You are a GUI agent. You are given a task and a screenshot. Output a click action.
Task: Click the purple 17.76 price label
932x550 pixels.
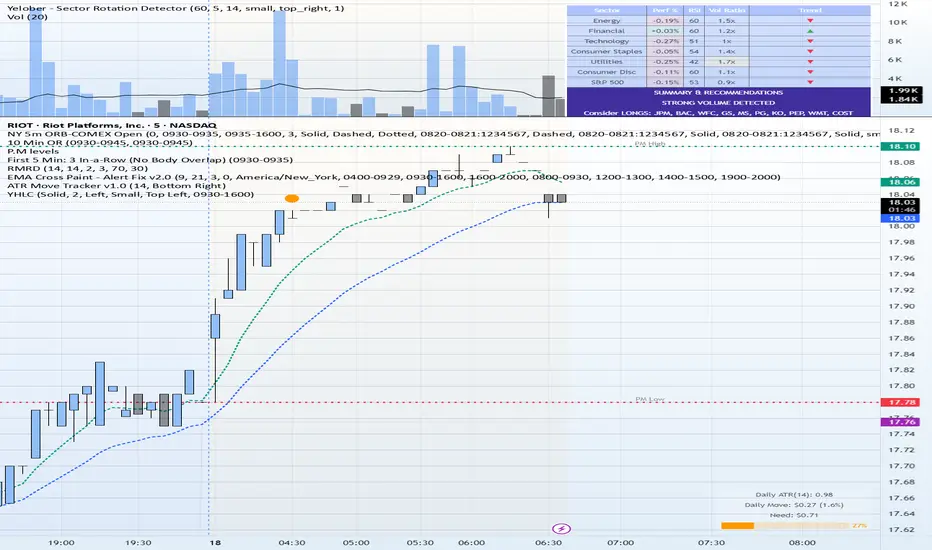click(x=902, y=422)
